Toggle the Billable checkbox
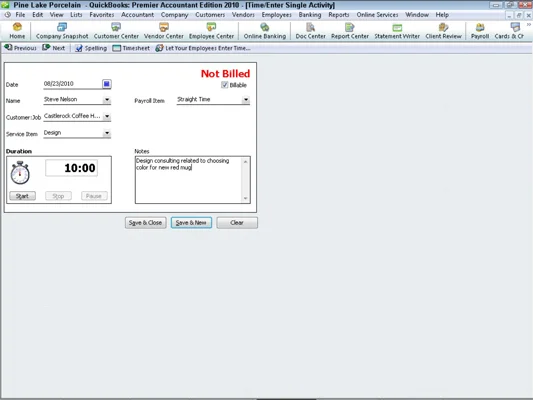 pos(224,85)
